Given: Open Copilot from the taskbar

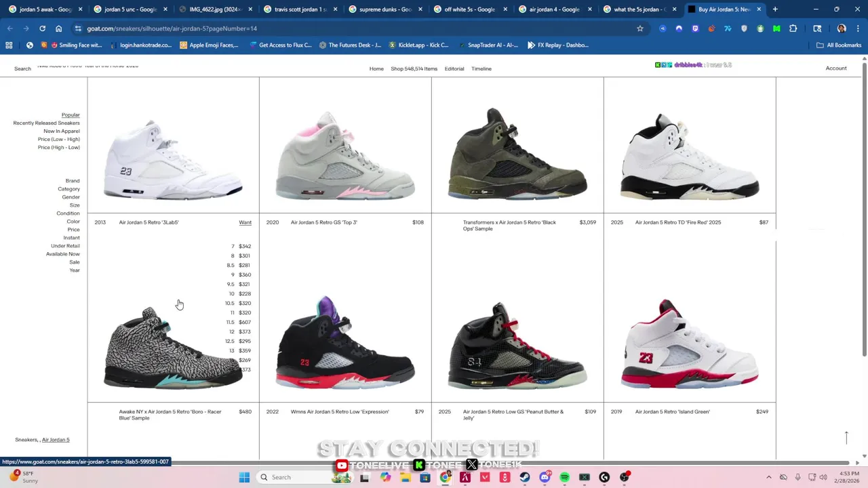Looking at the screenshot, I should (385, 477).
